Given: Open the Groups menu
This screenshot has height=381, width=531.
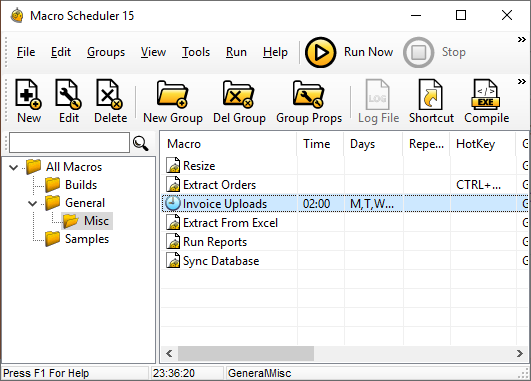Looking at the screenshot, I should pos(106,52).
